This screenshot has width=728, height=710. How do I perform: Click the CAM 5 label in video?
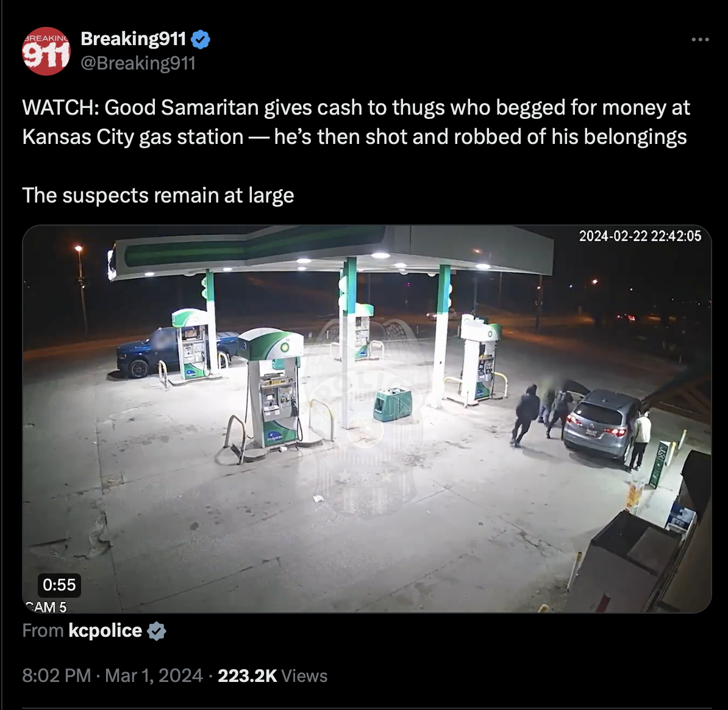tap(46, 606)
